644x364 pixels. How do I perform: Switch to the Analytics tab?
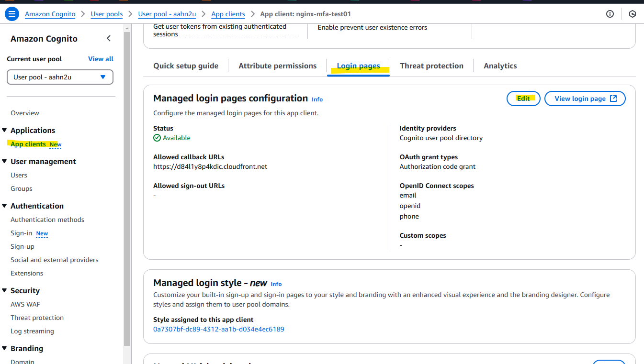tap(500, 66)
